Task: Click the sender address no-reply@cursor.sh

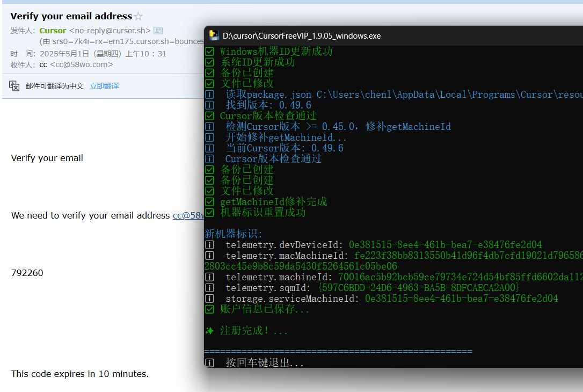Action: [110, 31]
